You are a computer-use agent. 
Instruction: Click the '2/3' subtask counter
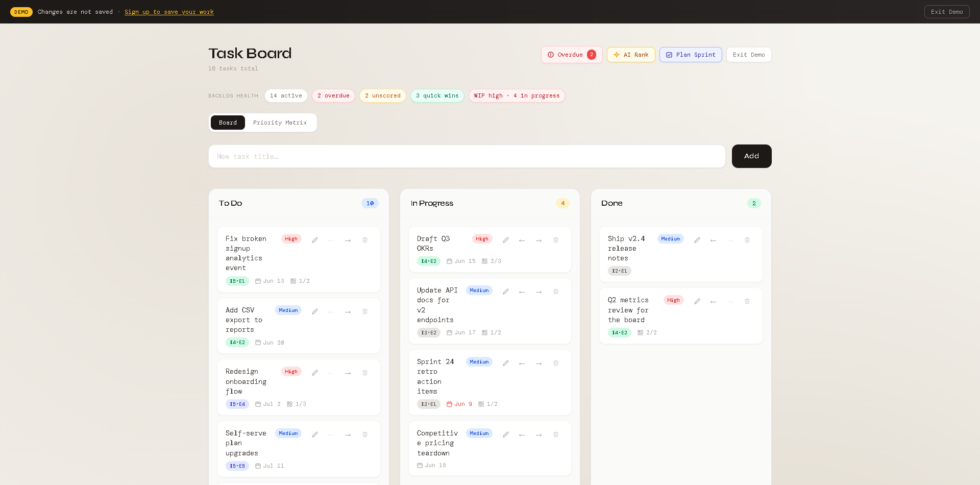492,261
